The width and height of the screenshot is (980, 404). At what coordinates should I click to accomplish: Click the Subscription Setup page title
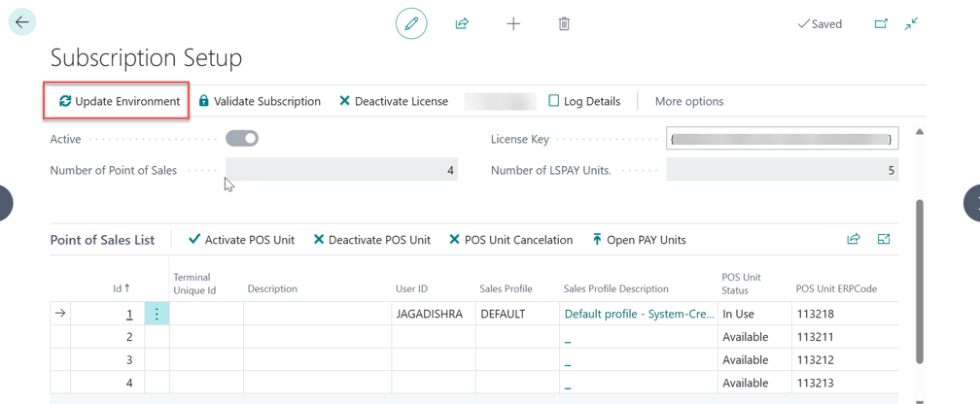coord(146,58)
